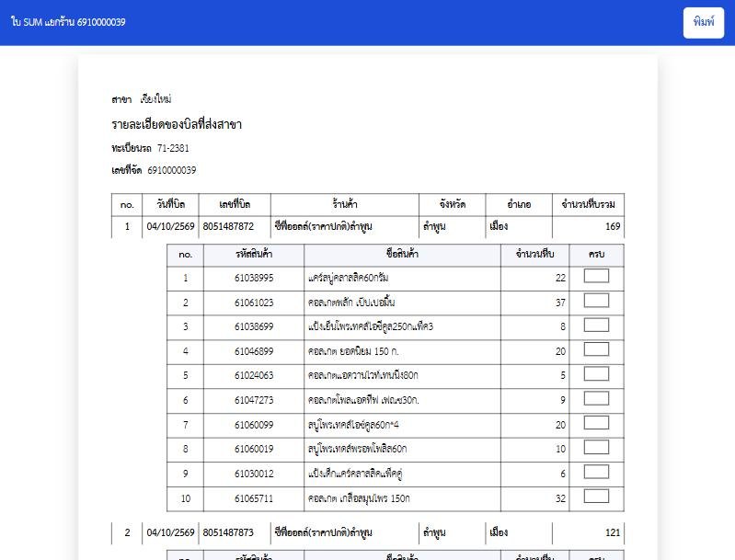
Task: Tick the ครบ box for item 61047273
Action: coord(596,398)
